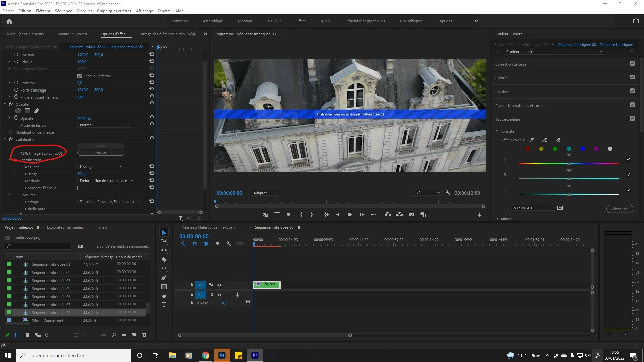Click the create ellipse mask icon

coord(18,111)
